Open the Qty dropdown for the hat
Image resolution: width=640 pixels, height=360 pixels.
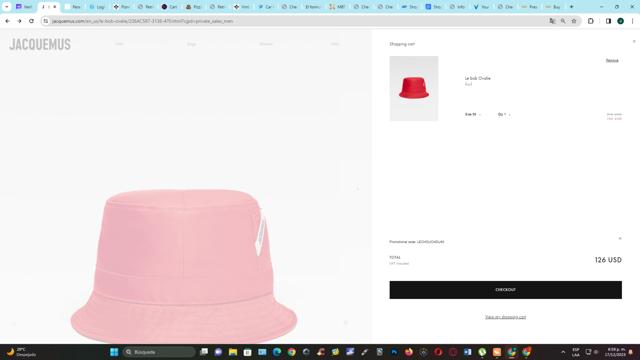(504, 114)
